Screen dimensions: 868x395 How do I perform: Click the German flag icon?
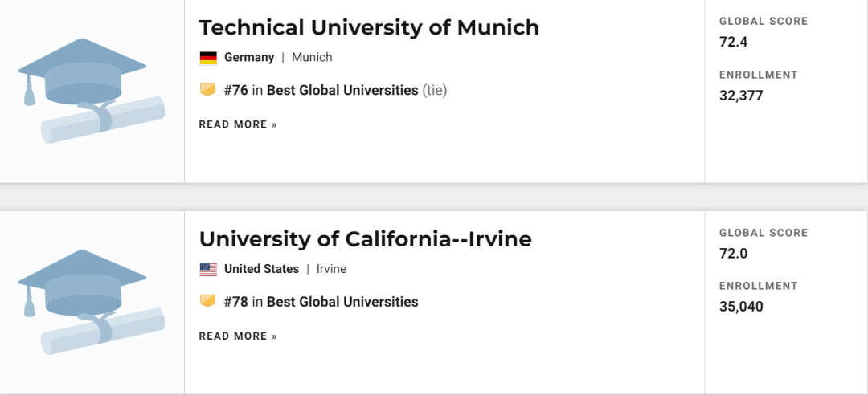208,58
